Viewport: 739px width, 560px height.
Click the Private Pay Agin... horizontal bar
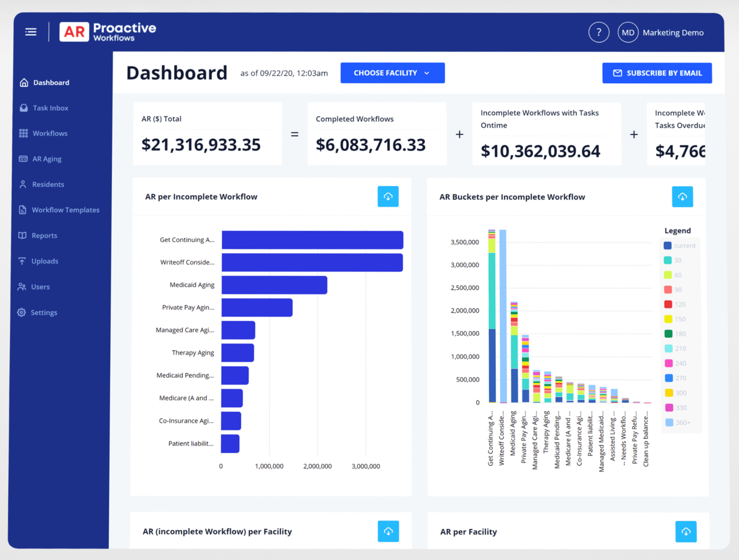click(257, 308)
